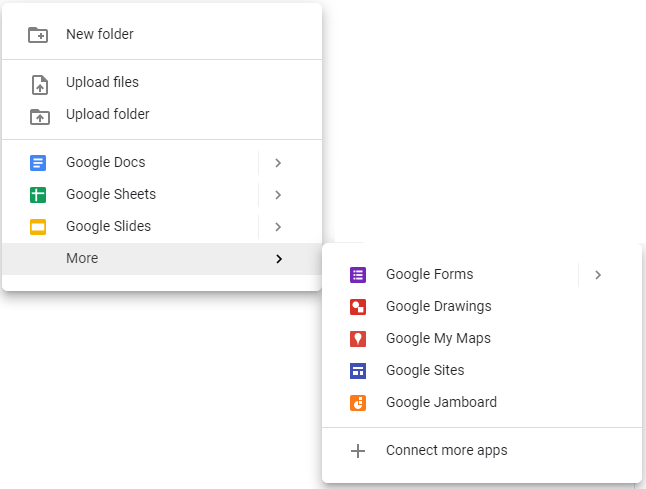This screenshot has height=489, width=646.
Task: Click the purple Google Forms icon
Action: click(358, 275)
